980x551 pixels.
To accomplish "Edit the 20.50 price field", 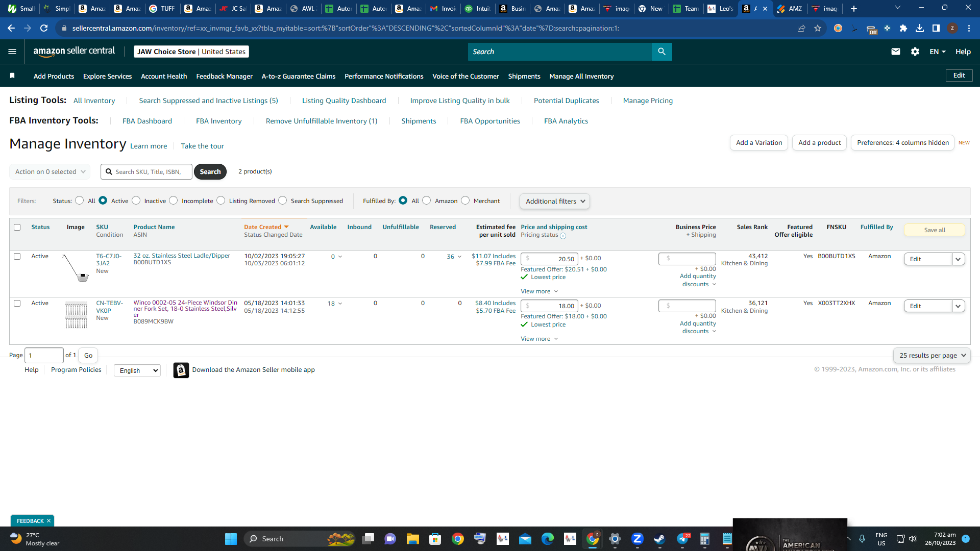I will 549,259.
